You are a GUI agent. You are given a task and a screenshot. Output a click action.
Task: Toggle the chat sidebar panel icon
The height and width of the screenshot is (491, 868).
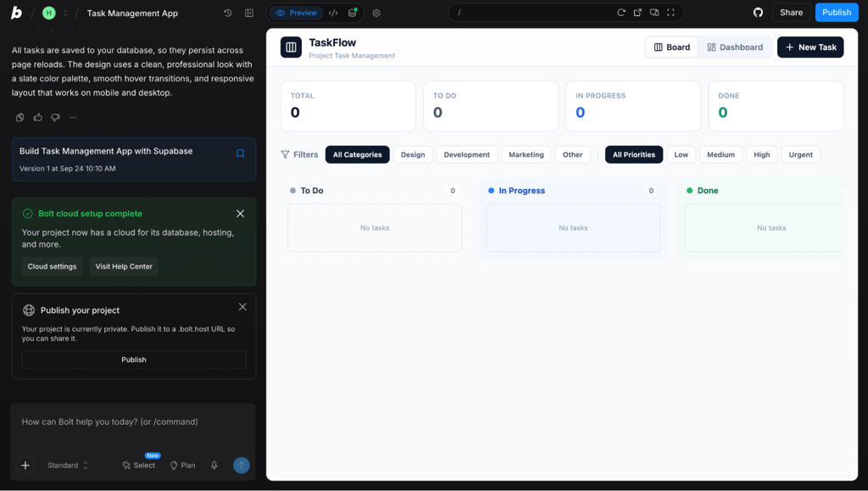click(249, 13)
